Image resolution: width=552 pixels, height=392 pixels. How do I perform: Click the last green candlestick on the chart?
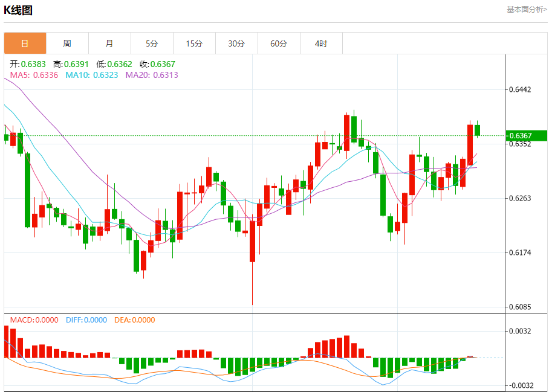coord(478,130)
